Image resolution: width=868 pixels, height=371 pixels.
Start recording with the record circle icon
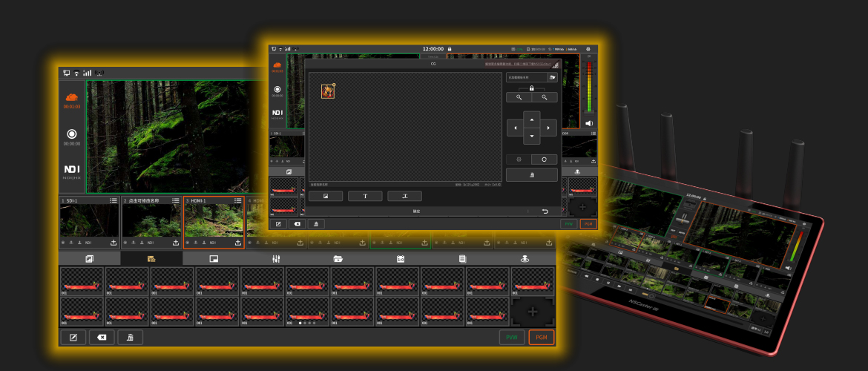[x=71, y=134]
